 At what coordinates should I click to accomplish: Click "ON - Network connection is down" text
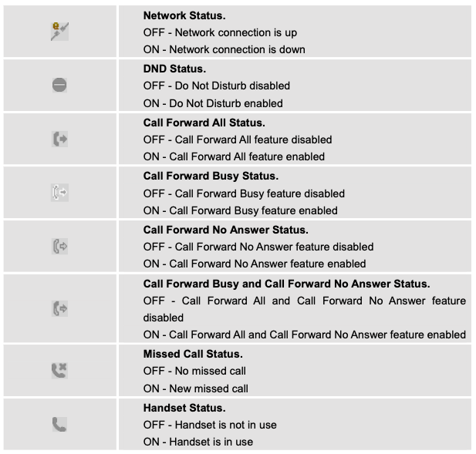point(224,50)
